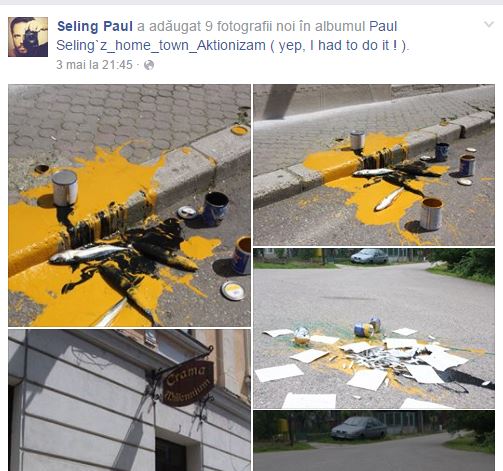Open curb photo with paint cans and fish
Viewport: 503px width, 471px height.
click(x=374, y=165)
